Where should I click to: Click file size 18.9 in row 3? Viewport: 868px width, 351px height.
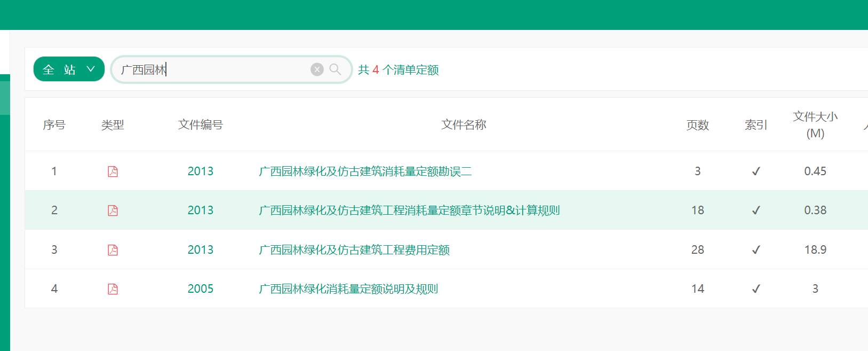(x=815, y=250)
